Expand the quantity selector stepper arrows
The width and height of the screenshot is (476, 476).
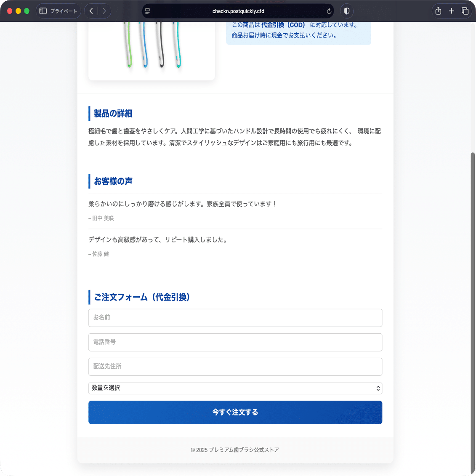(378, 388)
